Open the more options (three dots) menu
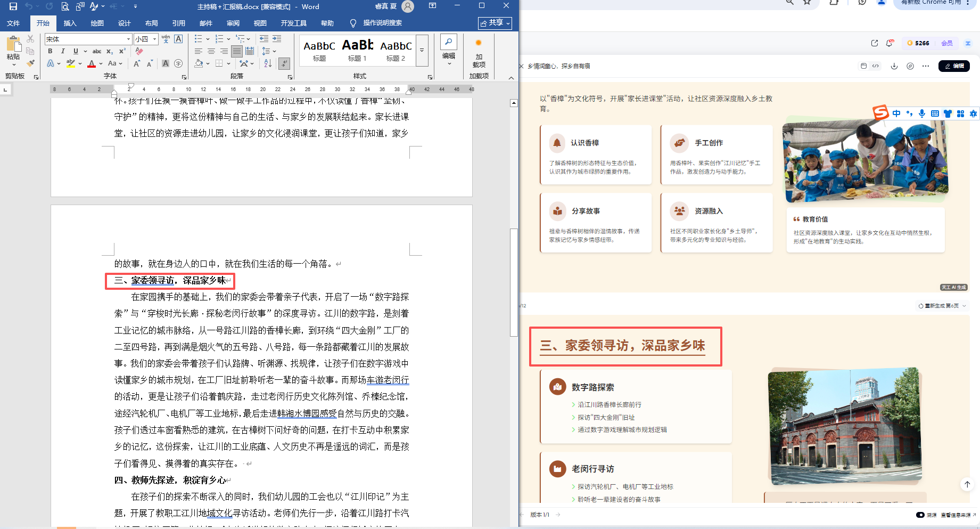980x529 pixels. (x=926, y=66)
